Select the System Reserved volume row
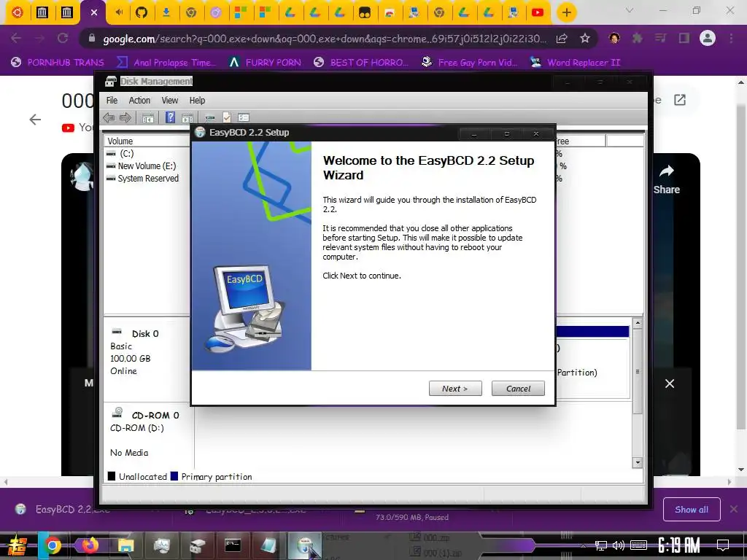This screenshot has height=560, width=747. [147, 178]
